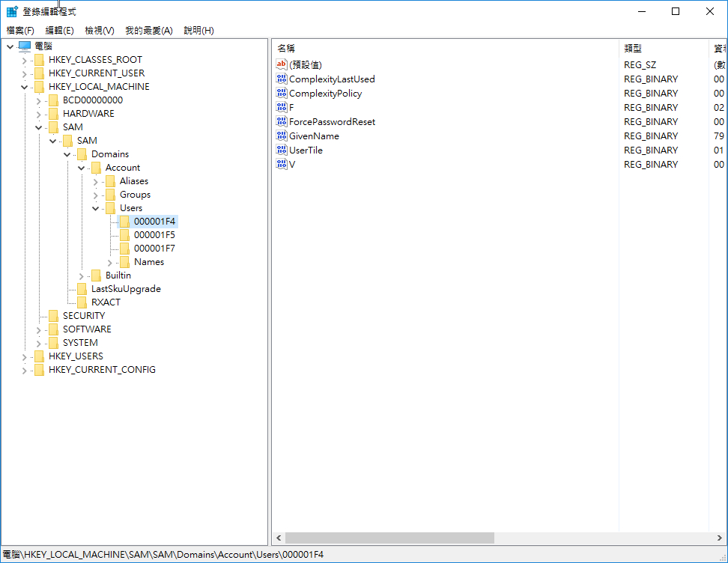Image resolution: width=728 pixels, height=563 pixels.
Task: Expand the SOFTWARE key arrow
Action: 39,330
